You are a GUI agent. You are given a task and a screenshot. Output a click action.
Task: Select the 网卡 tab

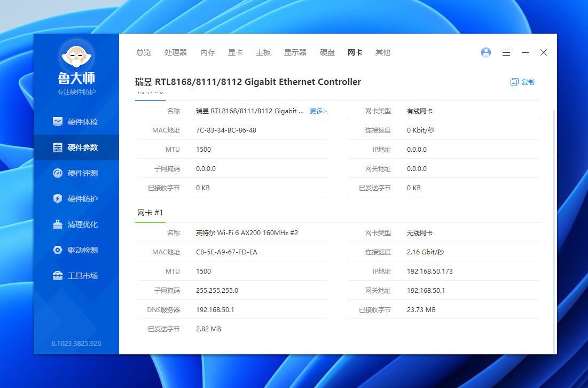[x=355, y=52]
